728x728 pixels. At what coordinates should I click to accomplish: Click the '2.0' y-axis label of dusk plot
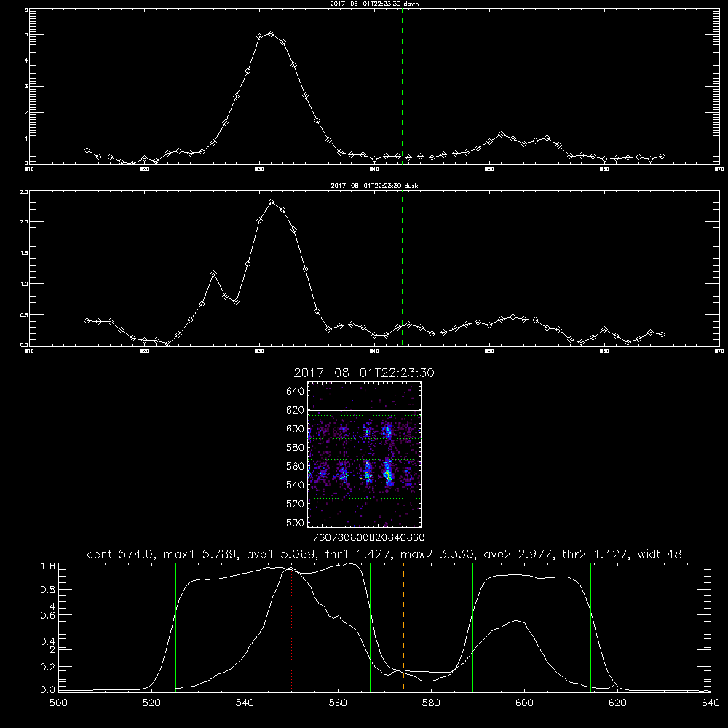point(24,221)
